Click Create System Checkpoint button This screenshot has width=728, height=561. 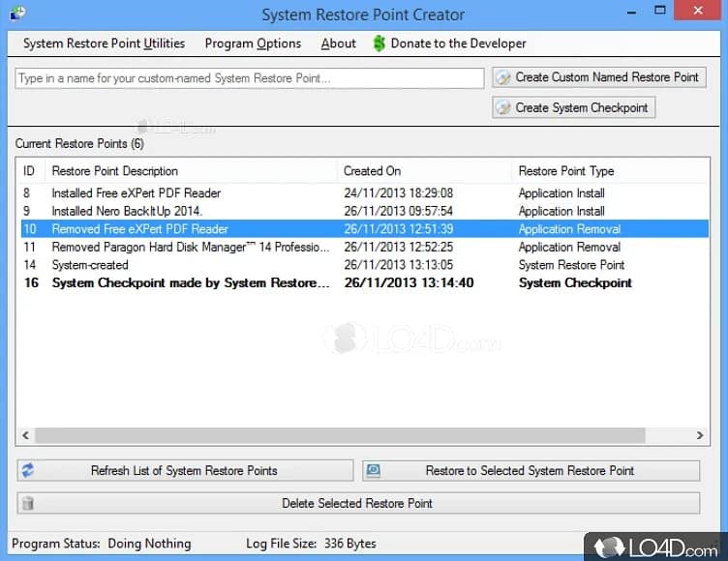(574, 107)
